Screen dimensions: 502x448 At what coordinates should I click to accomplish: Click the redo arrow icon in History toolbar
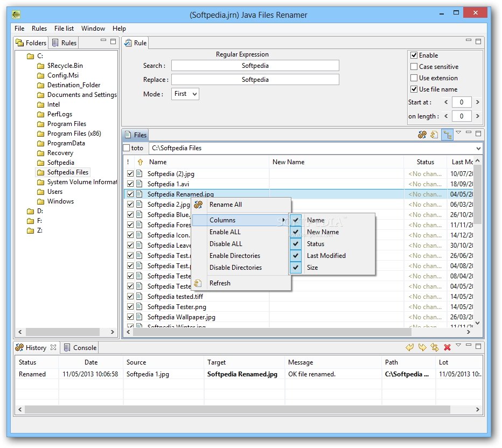click(422, 347)
